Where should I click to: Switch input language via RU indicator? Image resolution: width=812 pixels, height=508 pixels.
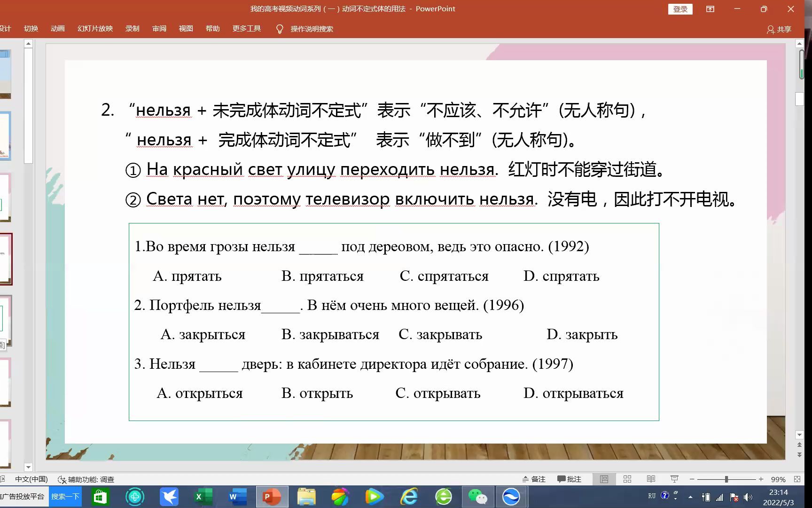click(651, 496)
